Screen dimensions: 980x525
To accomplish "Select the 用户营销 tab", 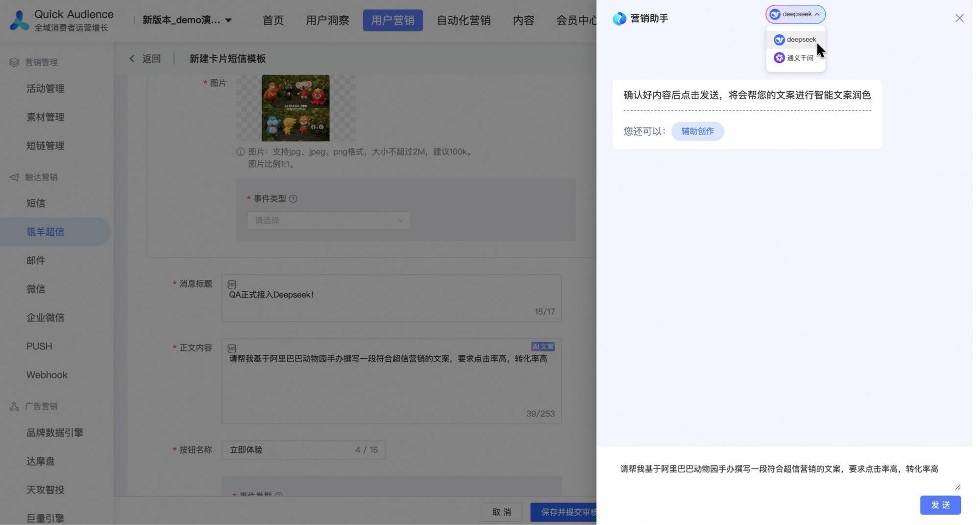I will [392, 20].
